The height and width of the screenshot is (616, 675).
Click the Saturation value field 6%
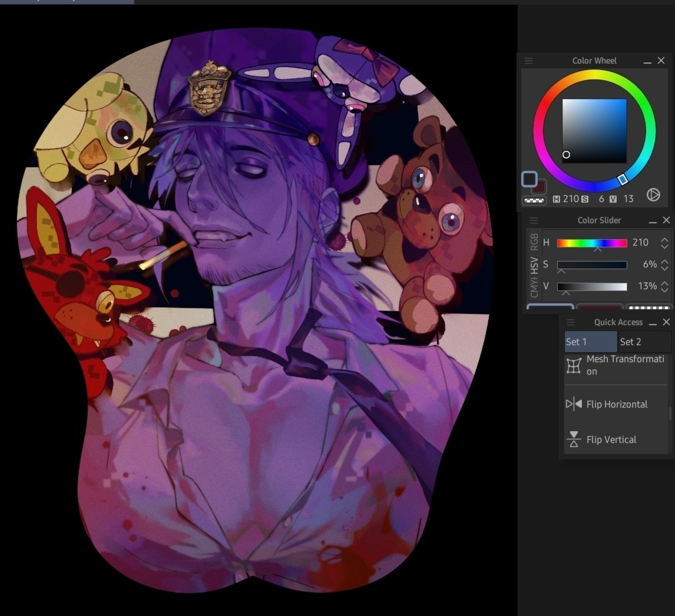tap(650, 264)
